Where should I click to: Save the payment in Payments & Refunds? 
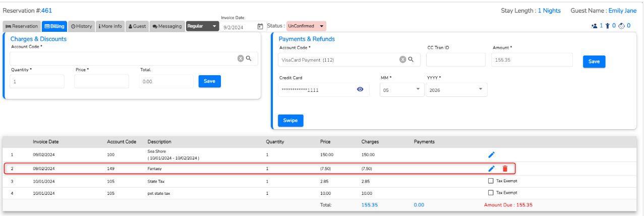594,61
